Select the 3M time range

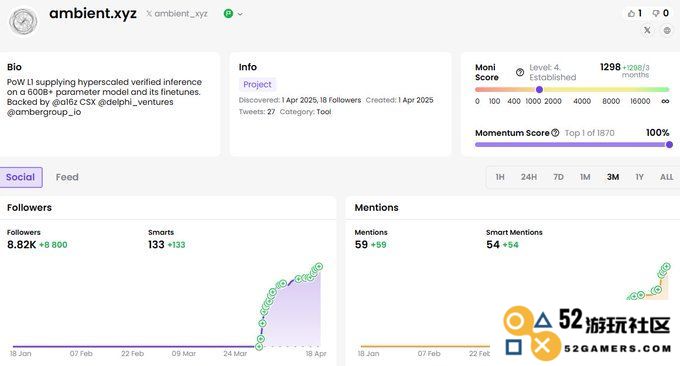coord(613,177)
